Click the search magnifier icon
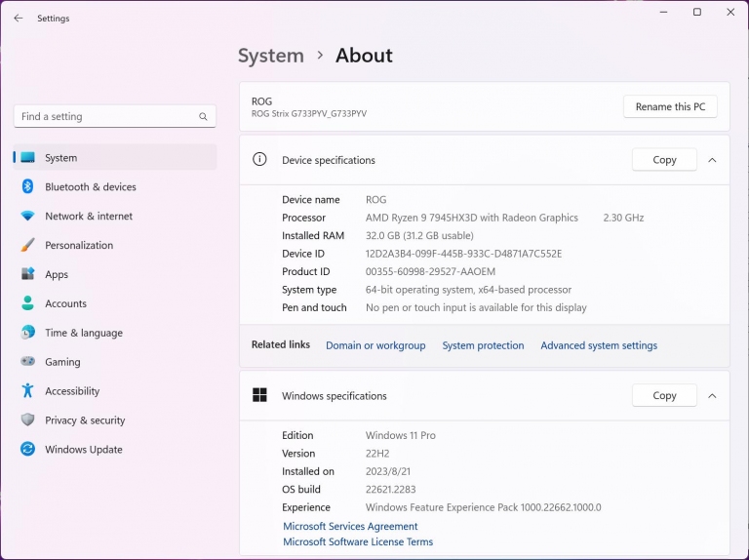 click(203, 117)
